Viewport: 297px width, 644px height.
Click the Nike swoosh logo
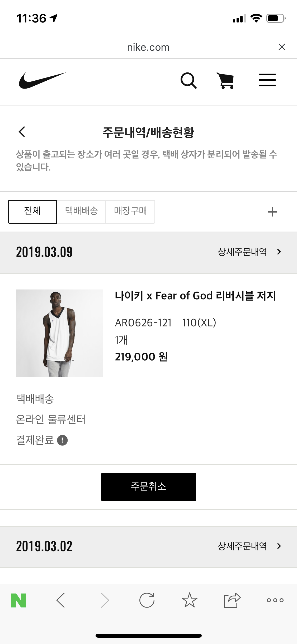(42, 80)
